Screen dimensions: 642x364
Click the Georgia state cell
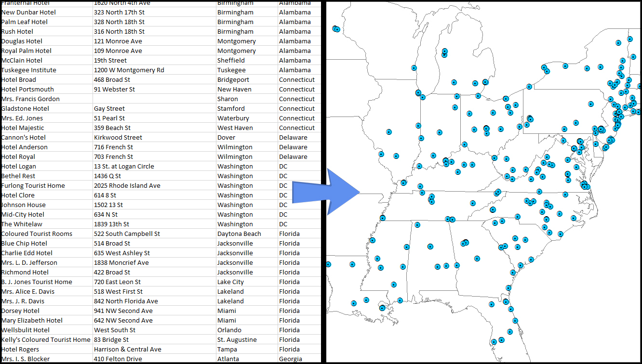click(x=291, y=359)
